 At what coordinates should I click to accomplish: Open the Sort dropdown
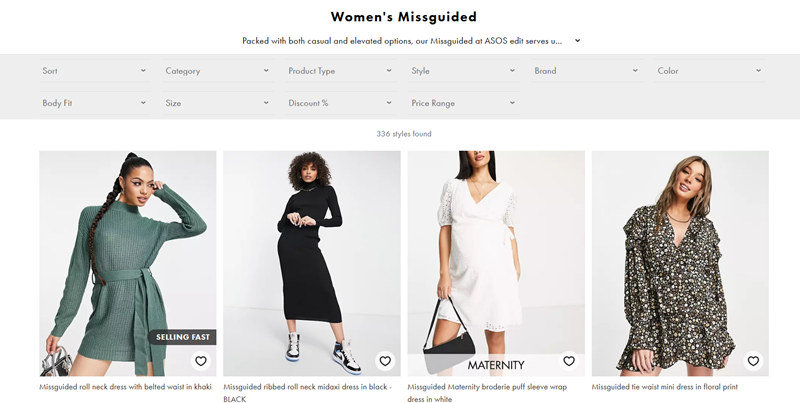[x=94, y=71]
